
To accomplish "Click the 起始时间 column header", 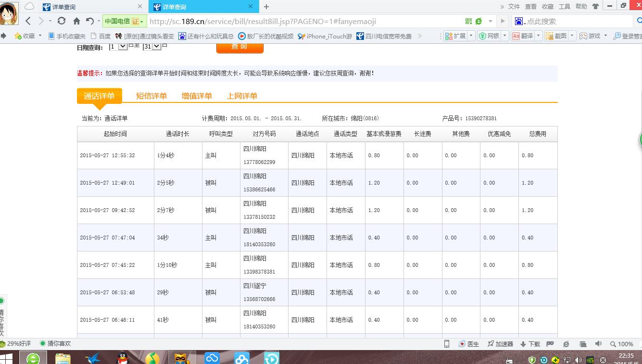I will pyautogui.click(x=115, y=134).
